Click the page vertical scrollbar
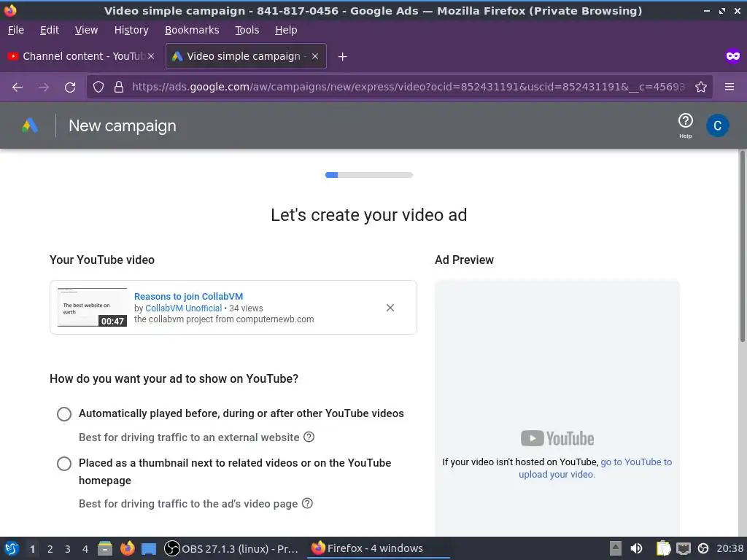Image resolution: width=747 pixels, height=560 pixels. (742, 246)
